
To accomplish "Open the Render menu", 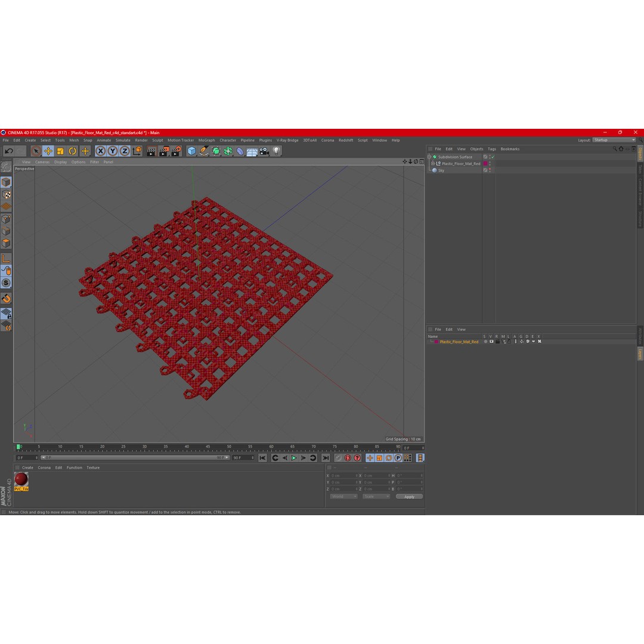I will 141,140.
